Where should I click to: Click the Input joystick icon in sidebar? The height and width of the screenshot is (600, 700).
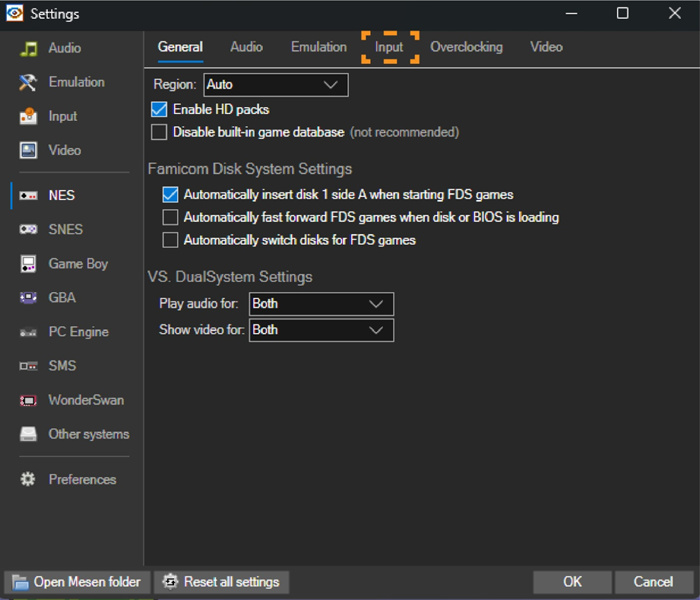(x=28, y=116)
